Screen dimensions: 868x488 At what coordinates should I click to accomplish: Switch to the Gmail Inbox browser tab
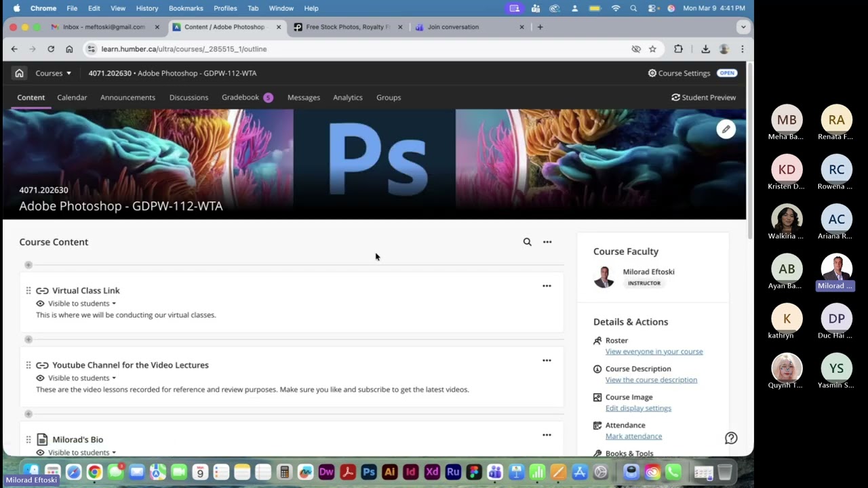tap(105, 27)
